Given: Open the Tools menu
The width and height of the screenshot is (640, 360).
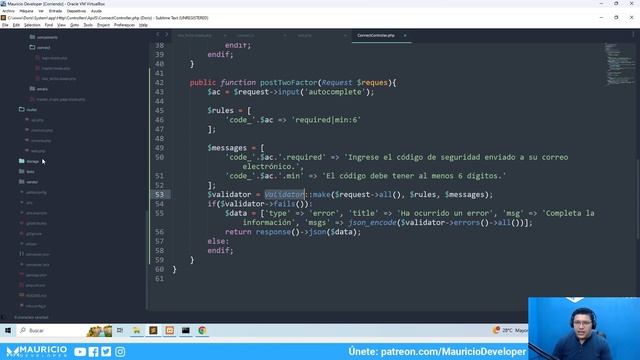Looking at the screenshot, I should point(88,25).
